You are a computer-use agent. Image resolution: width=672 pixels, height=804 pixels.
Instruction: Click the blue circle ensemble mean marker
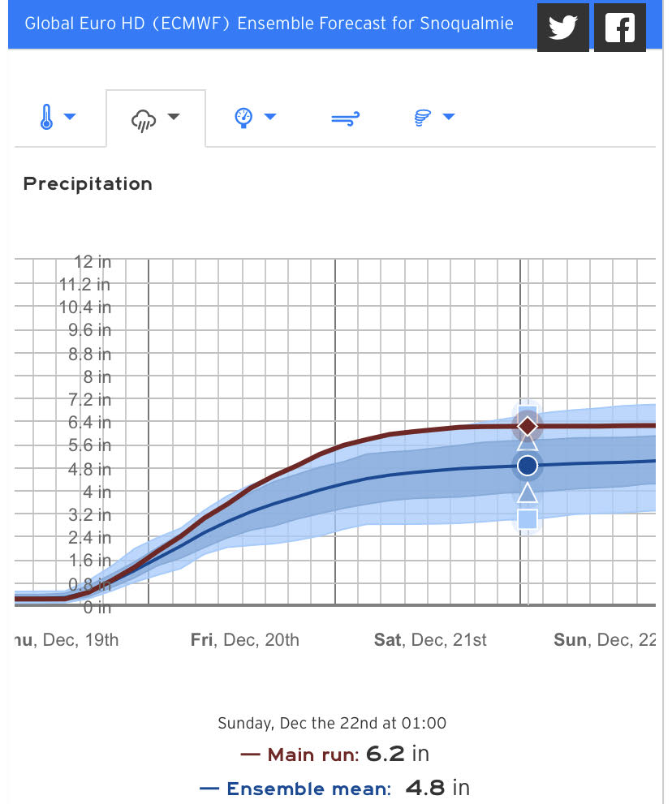coord(528,466)
